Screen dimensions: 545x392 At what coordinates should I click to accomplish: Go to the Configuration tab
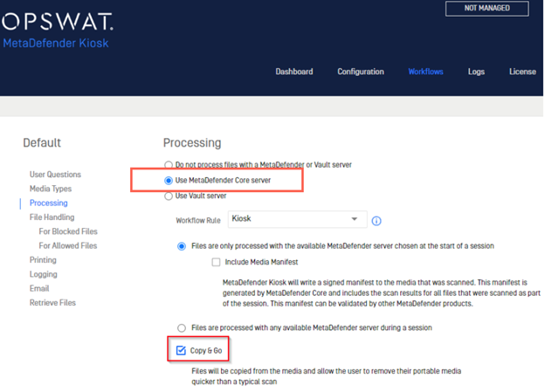click(x=361, y=72)
